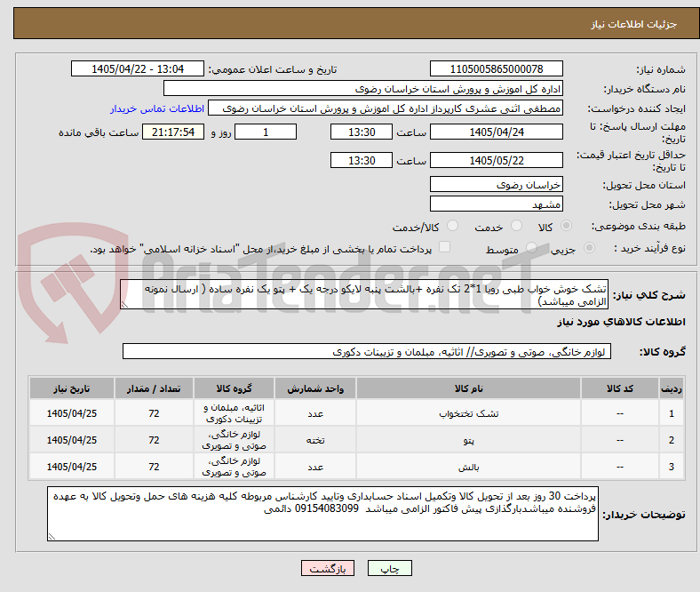Click the need number field 1105005865000078
Viewport: 700px width, 592px height.
[x=497, y=68]
